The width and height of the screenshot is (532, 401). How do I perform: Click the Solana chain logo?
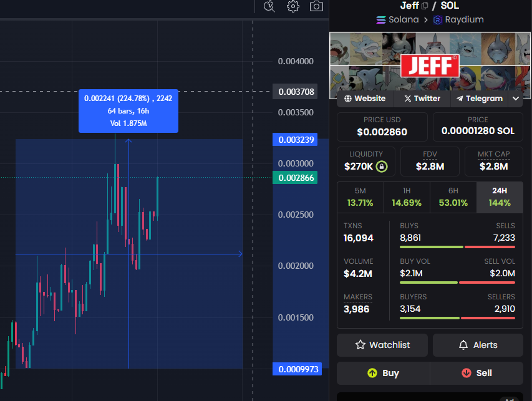pos(381,20)
